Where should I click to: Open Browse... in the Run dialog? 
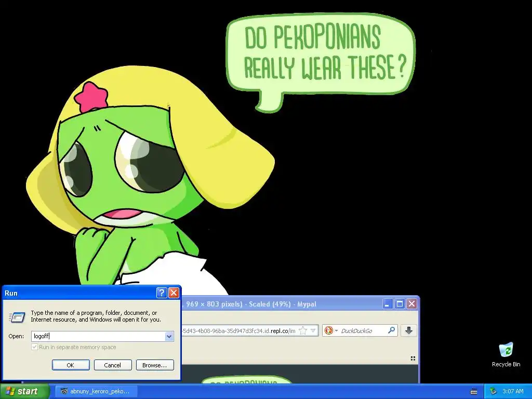[155, 365]
